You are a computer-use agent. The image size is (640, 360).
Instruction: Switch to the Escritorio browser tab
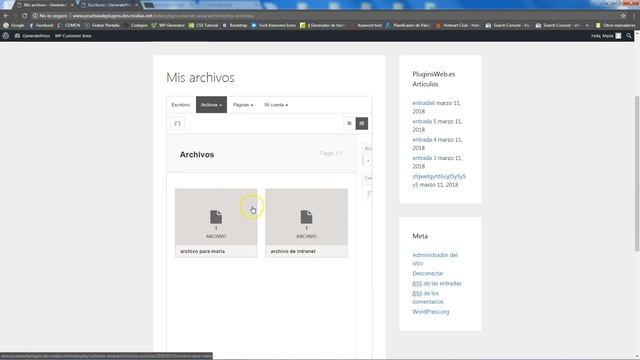coord(109,5)
